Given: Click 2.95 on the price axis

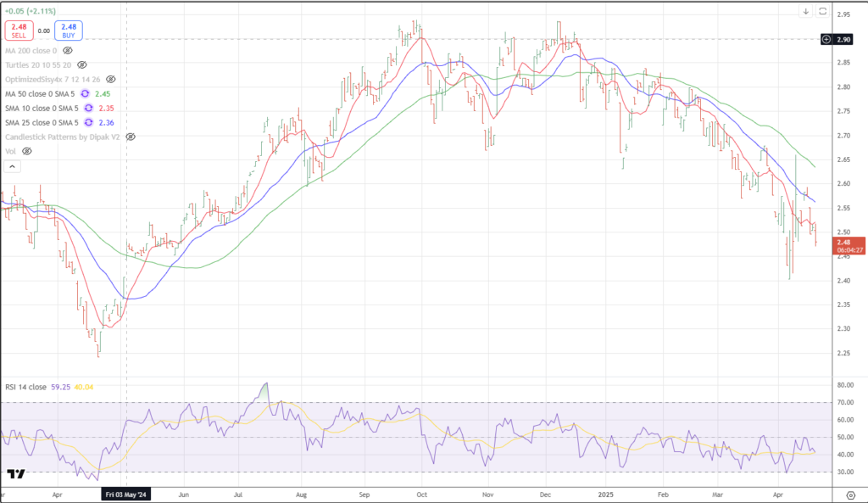Looking at the screenshot, I should 843,15.
